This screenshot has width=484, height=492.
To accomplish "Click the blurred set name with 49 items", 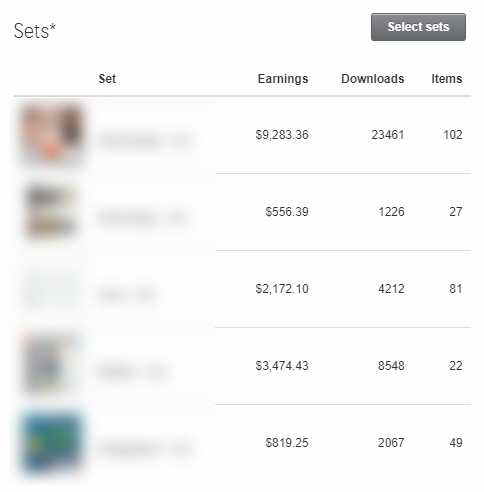I will tap(146, 449).
